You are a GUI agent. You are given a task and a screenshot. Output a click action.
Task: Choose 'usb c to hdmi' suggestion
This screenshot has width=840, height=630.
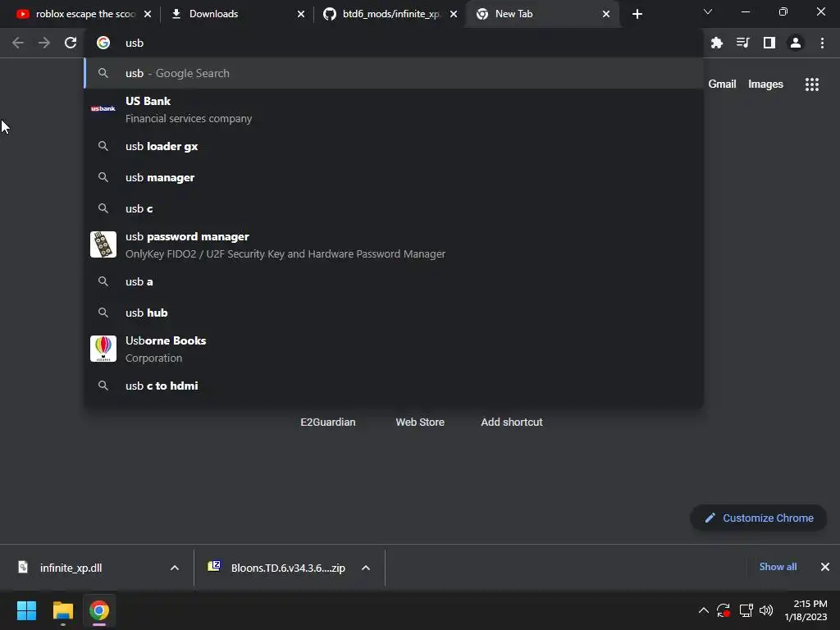(394, 386)
